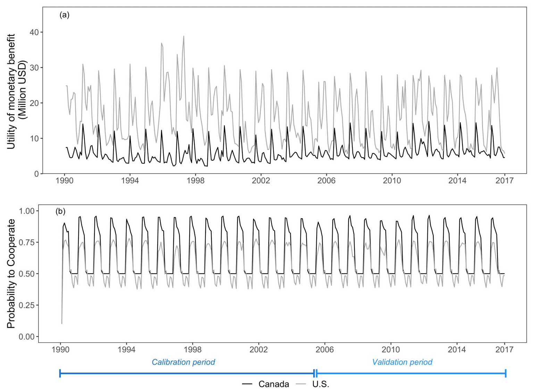Select the U.S. legend text
The height and width of the screenshot is (392, 534).
(x=320, y=384)
